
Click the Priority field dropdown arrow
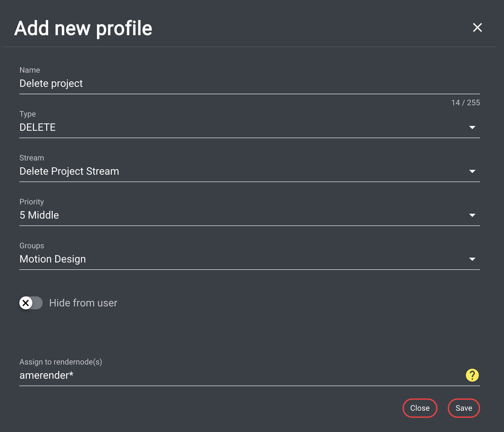pos(472,215)
